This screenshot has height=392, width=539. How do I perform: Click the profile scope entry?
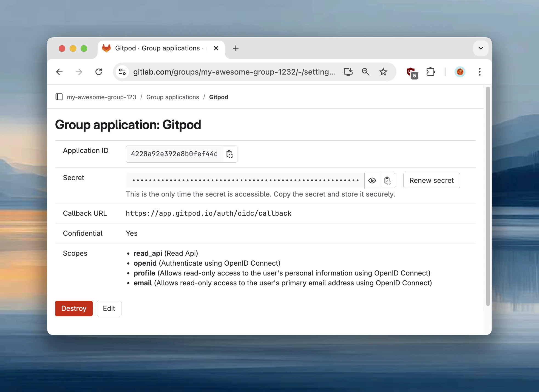click(x=282, y=273)
